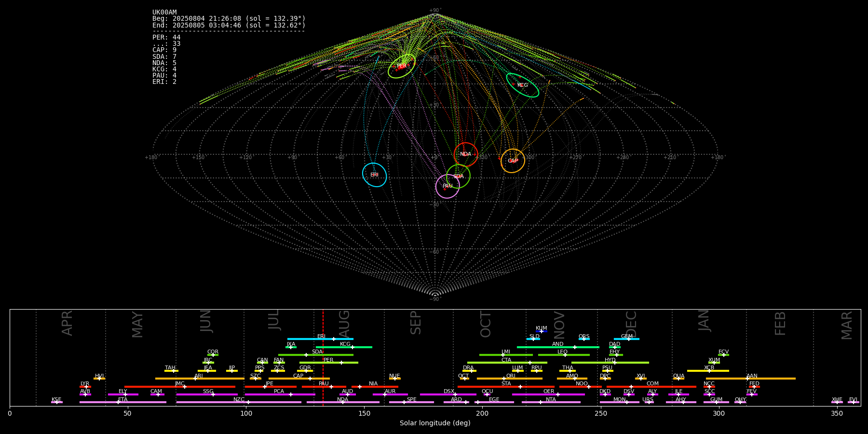Click the −90 latitude label at map bottom

(x=434, y=299)
